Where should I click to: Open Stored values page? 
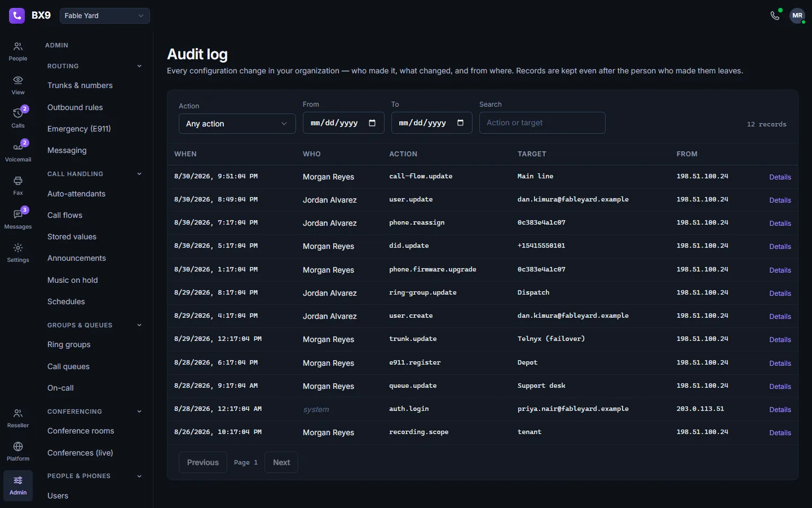[x=72, y=237]
